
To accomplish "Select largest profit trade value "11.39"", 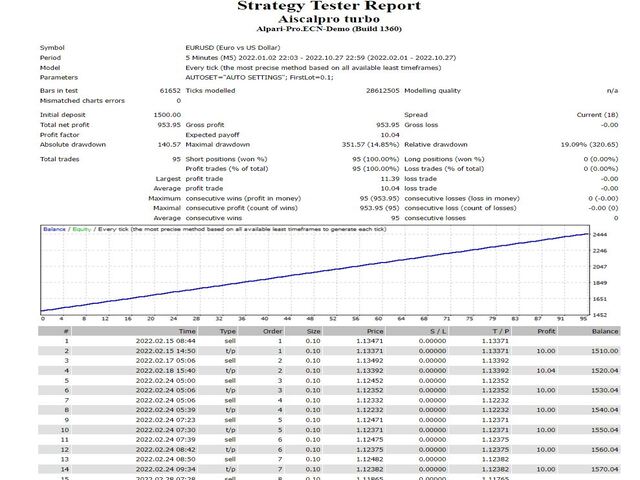I will 390,179.
